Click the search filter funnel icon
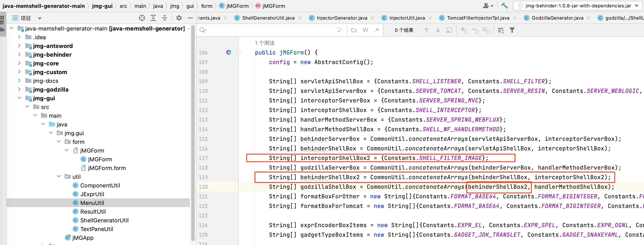The image size is (644, 245). pos(512,30)
